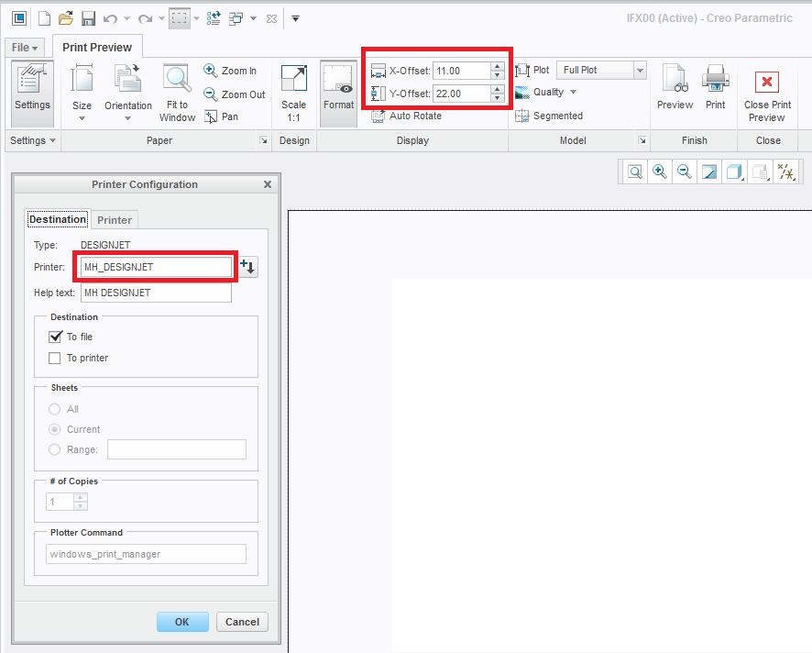Click the New file icon in quick access toolbar
This screenshot has height=653, width=812.
pyautogui.click(x=45, y=18)
